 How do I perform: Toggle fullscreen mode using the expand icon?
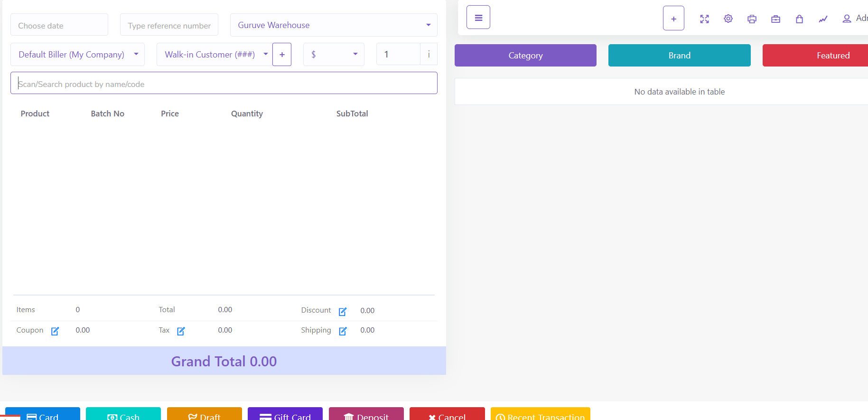[x=704, y=19]
